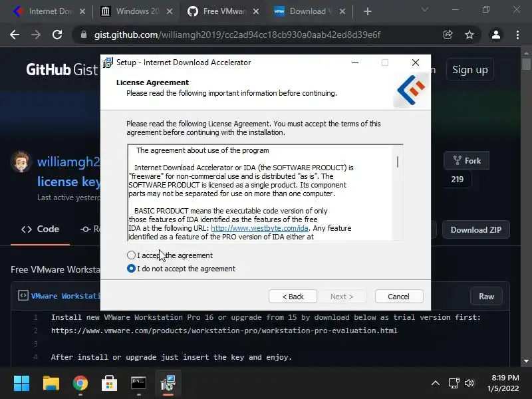Click 'After install or upgrade' text on line 4

click(x=172, y=357)
